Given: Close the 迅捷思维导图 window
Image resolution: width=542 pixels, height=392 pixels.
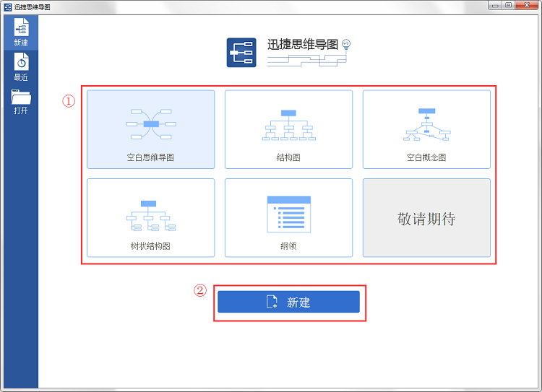Looking at the screenshot, I should tap(527, 5).
